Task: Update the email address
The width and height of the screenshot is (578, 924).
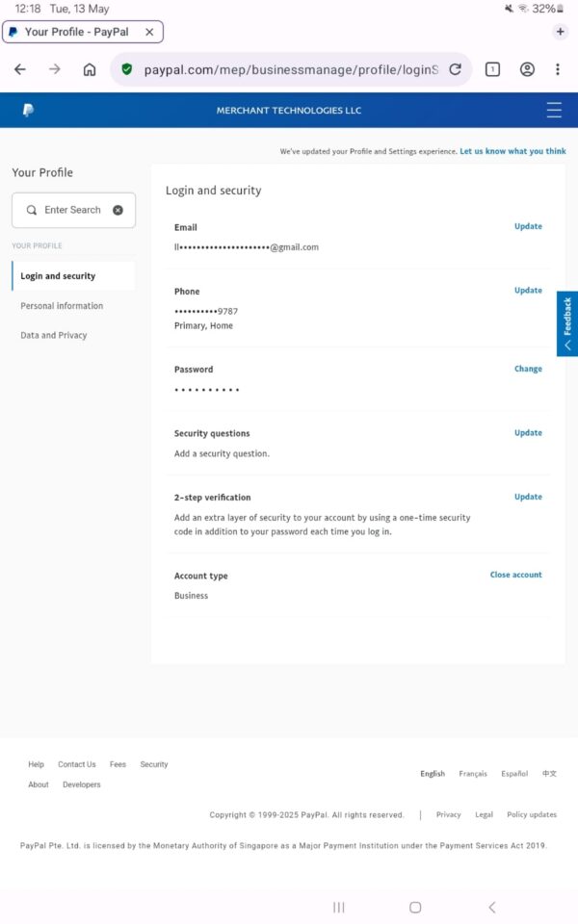Action: point(528,227)
